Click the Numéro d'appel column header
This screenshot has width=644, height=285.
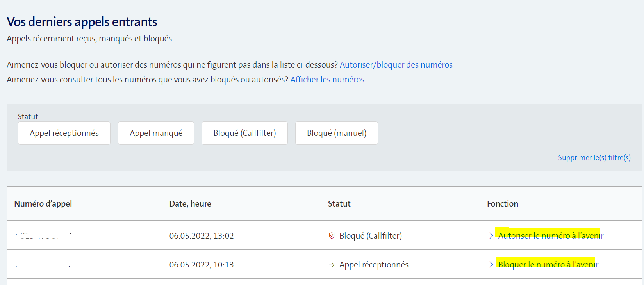(43, 204)
